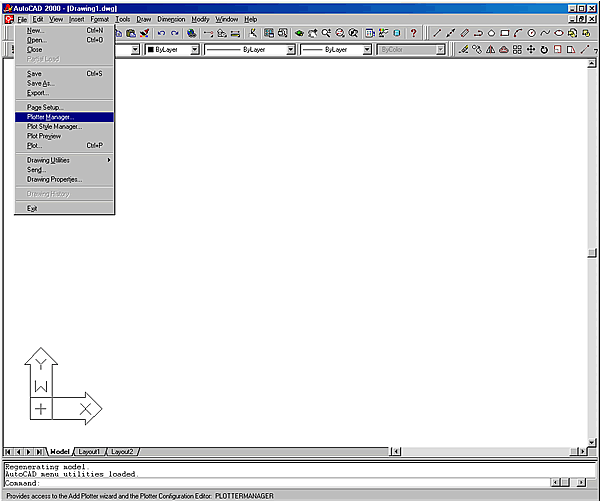
Task: Select the Line draw tool
Action: click(437, 33)
